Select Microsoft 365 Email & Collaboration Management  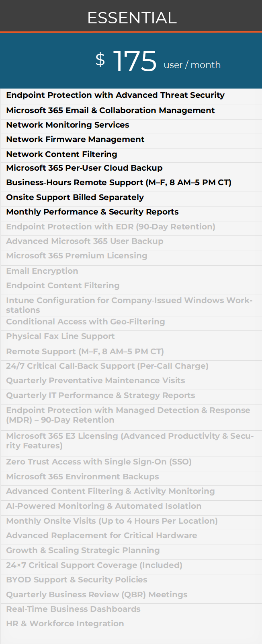pyautogui.click(x=111, y=110)
